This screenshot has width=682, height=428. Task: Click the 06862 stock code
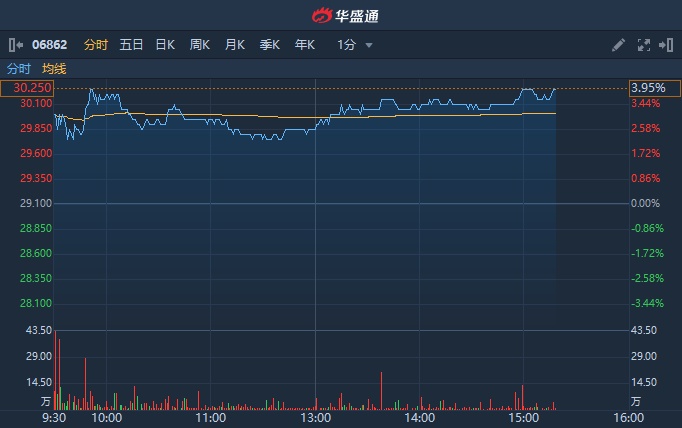click(48, 45)
